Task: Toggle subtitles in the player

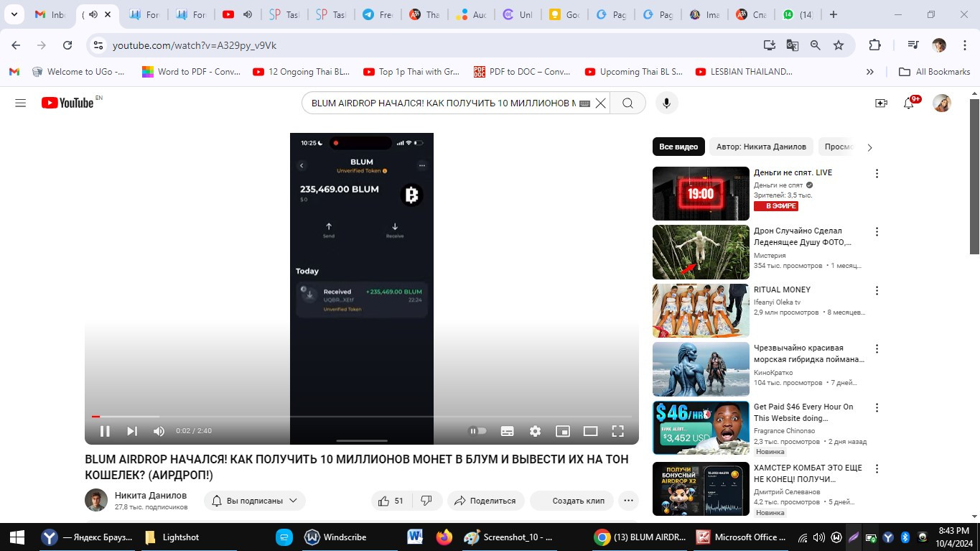Action: pyautogui.click(x=507, y=431)
